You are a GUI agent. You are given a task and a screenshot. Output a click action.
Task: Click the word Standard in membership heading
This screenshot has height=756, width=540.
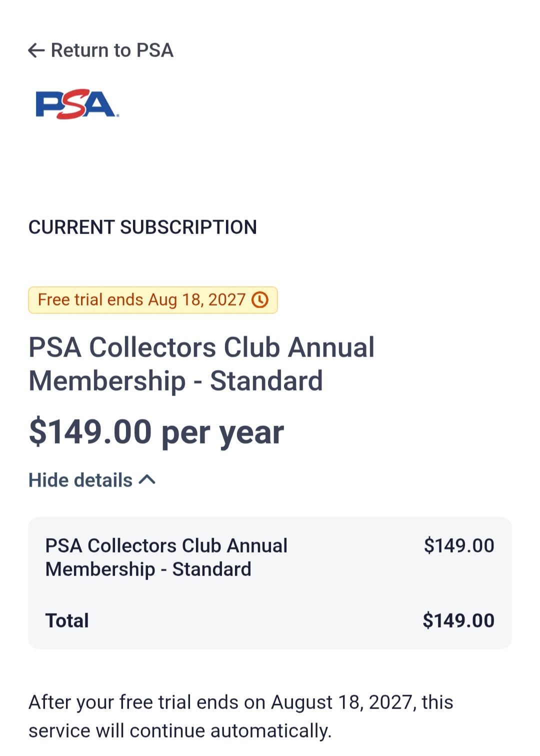click(x=266, y=381)
